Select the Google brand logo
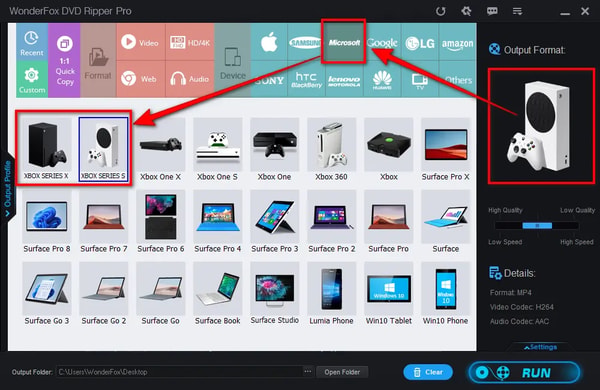 click(x=382, y=42)
